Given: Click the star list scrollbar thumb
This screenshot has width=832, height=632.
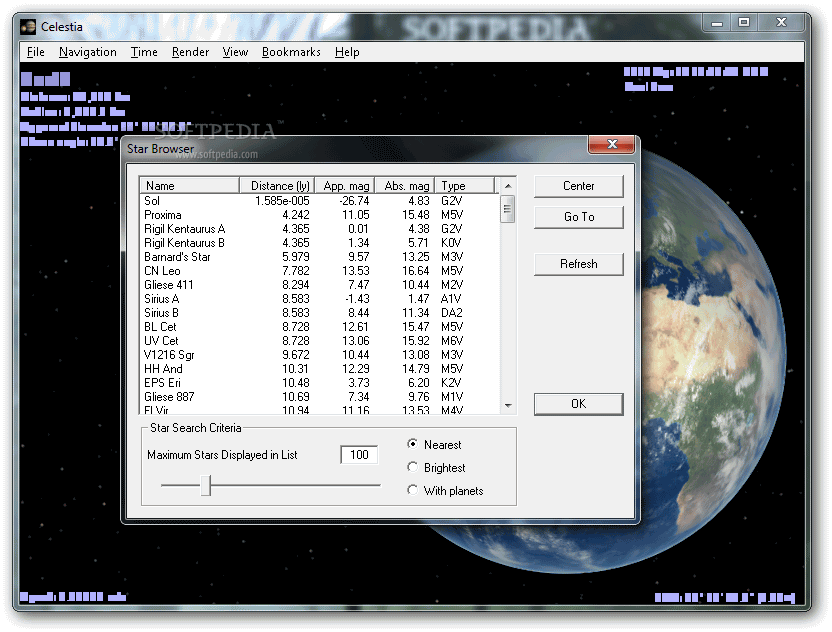Looking at the screenshot, I should click(x=508, y=209).
